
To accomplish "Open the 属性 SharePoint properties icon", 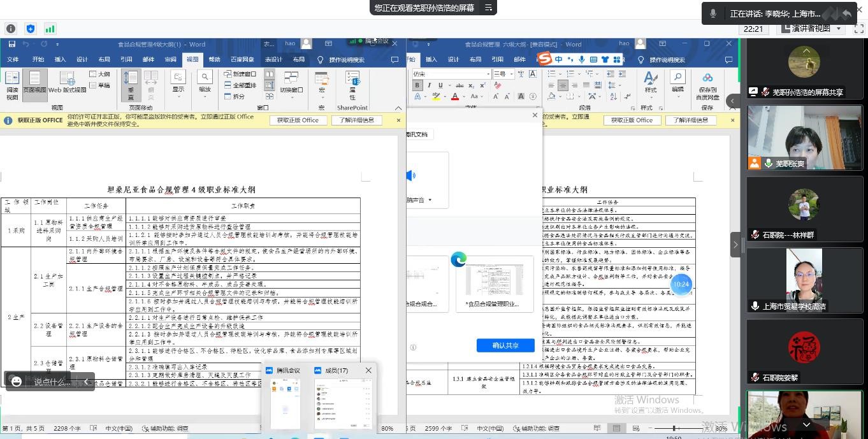I will coord(352,85).
